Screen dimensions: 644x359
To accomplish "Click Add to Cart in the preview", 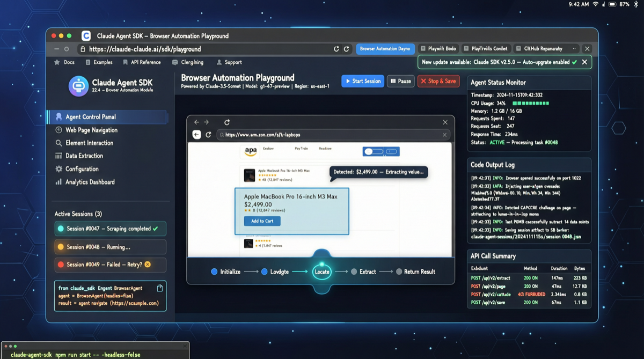I will pos(262,221).
